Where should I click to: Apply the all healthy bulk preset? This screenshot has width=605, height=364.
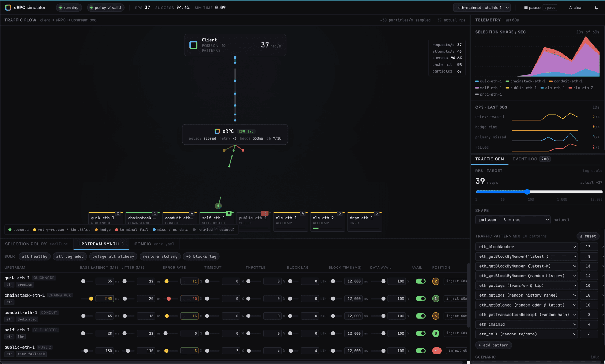pyautogui.click(x=34, y=256)
